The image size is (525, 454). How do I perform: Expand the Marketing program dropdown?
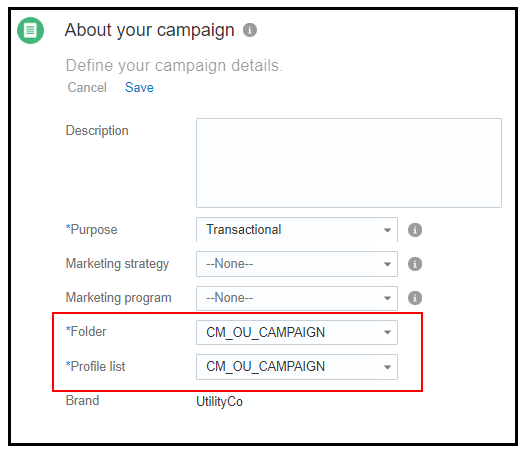[x=297, y=298]
